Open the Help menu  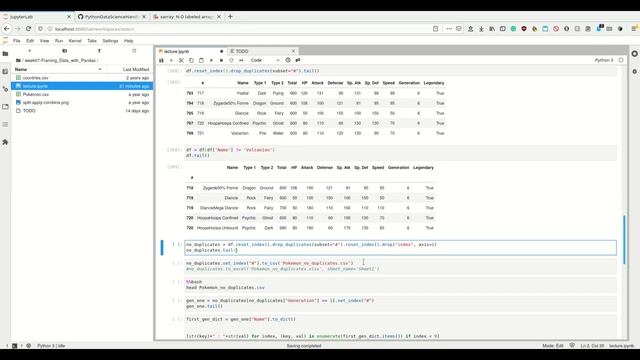click(129, 41)
